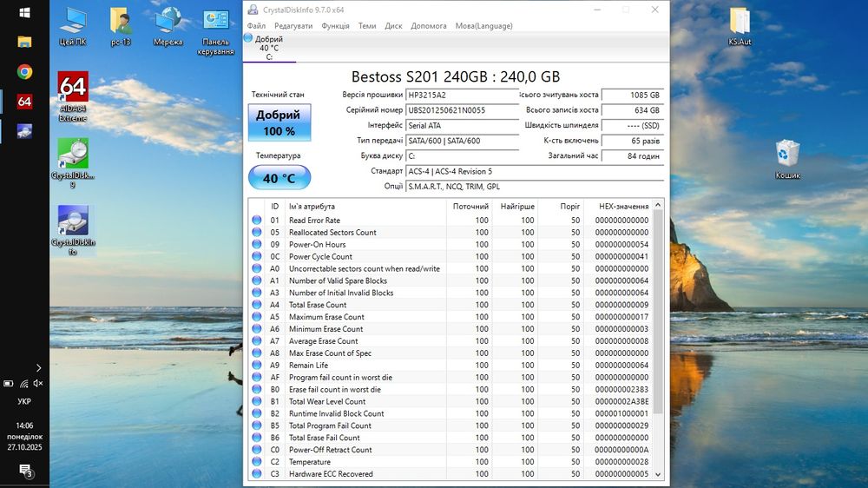Click the status circle for Number of Valid Spare Blocks
This screenshot has width=868, height=488.
tap(256, 280)
